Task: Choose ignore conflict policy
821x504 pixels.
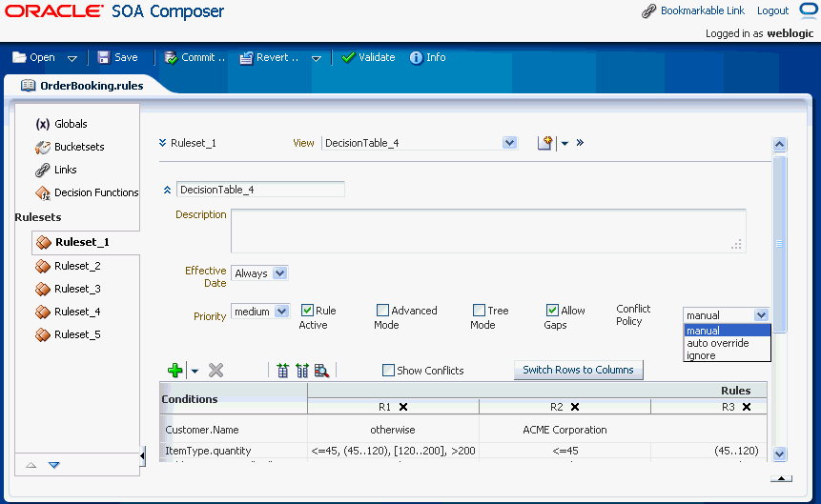Action: pyautogui.click(x=728, y=355)
